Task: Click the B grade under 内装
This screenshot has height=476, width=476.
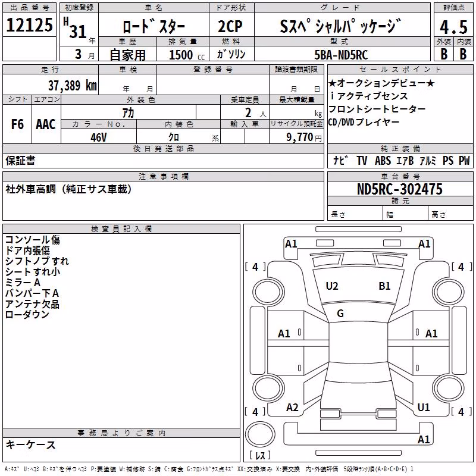Action: pyautogui.click(x=463, y=54)
